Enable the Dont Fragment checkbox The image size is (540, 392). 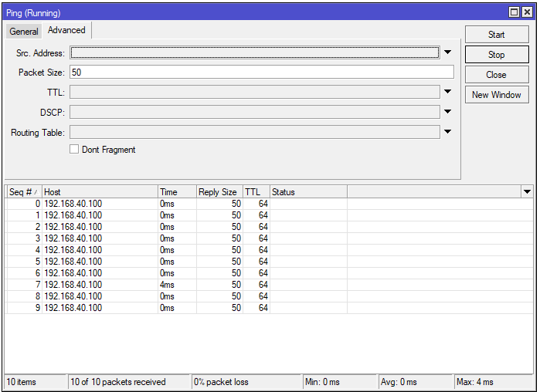tap(74, 150)
